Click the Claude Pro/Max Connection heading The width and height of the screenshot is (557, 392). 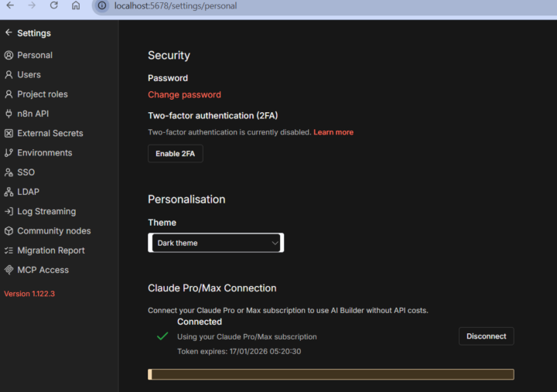coord(212,288)
